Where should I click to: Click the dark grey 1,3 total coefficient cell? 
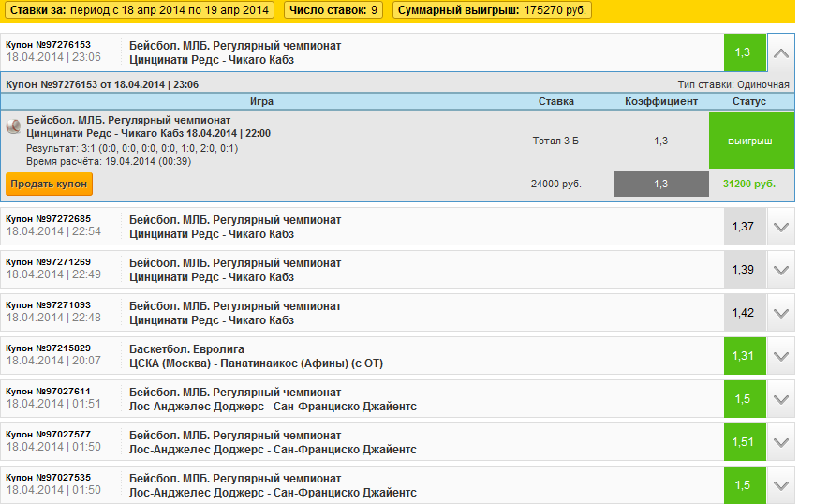tap(661, 184)
